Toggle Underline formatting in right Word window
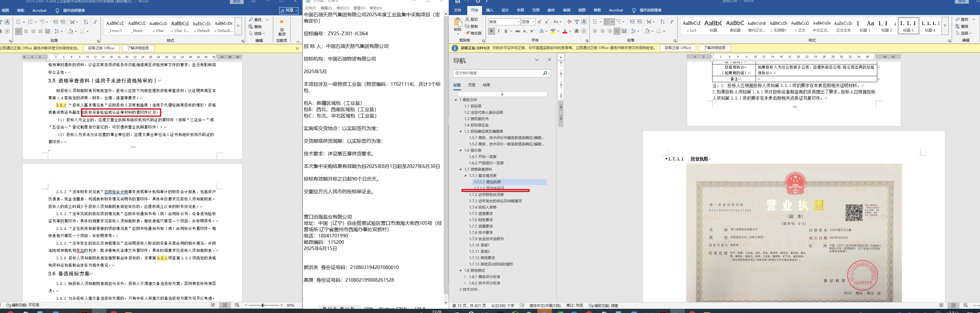980x313 pixels. tap(506, 31)
